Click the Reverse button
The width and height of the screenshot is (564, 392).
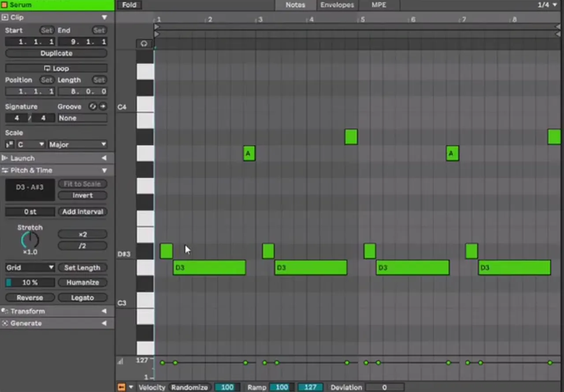pyautogui.click(x=30, y=298)
